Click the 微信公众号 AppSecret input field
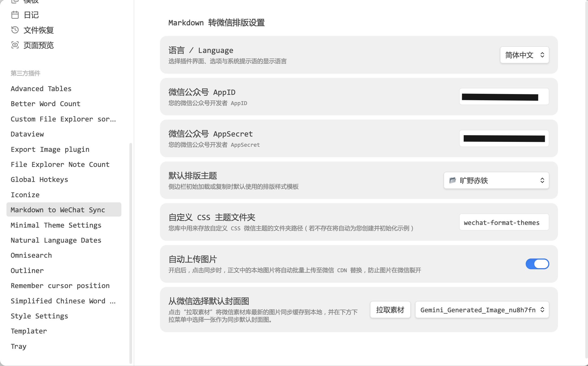The width and height of the screenshot is (588, 366). coord(504,138)
